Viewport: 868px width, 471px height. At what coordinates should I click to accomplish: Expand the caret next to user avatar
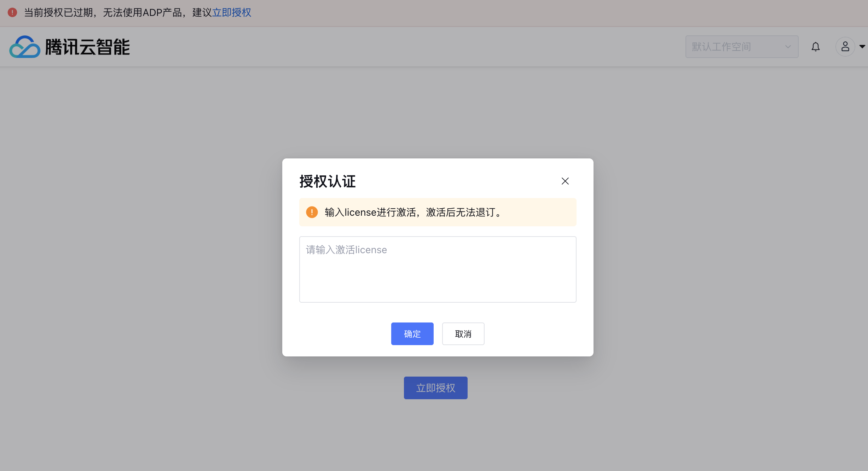click(862, 47)
